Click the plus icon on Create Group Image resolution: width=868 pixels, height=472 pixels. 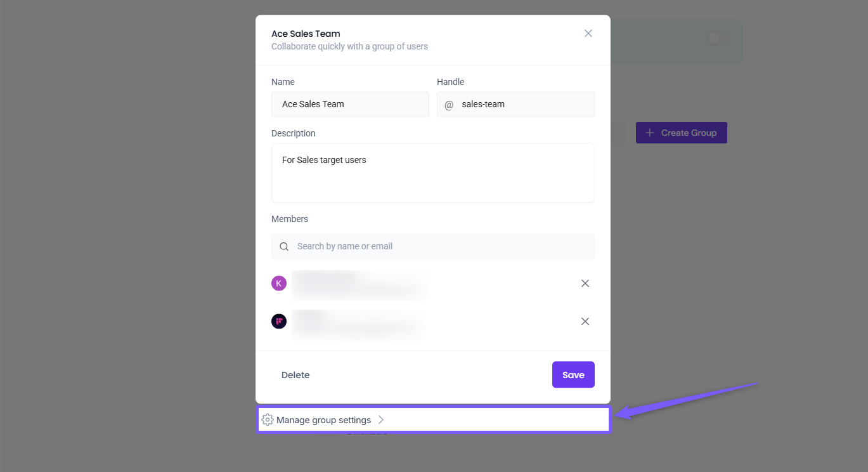(x=650, y=133)
